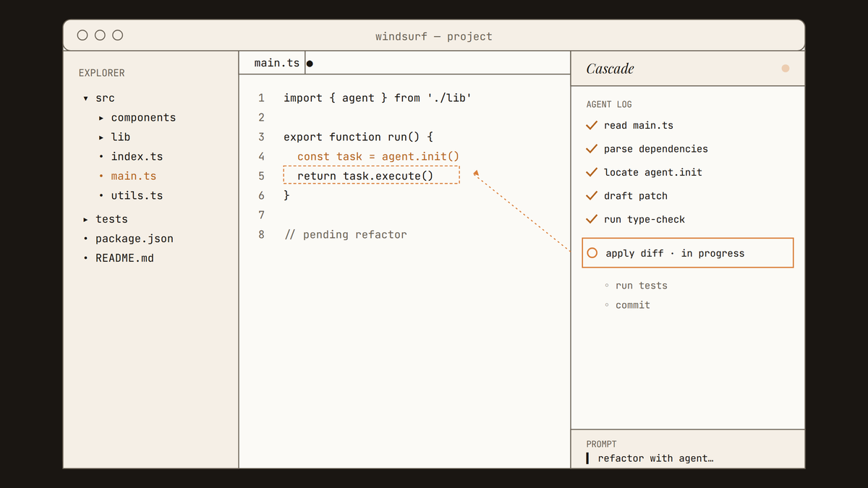The image size is (868, 488).
Task: Select the 'draft patch' log entry
Action: point(636,196)
